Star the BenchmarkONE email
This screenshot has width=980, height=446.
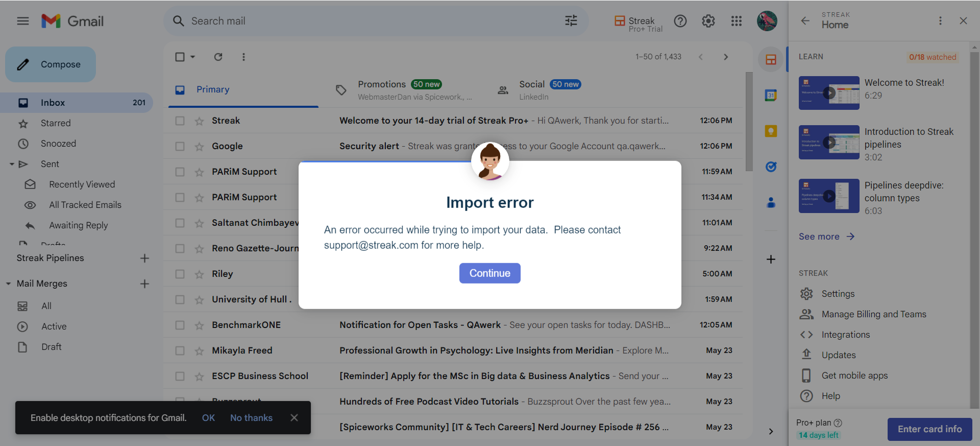[x=199, y=325]
